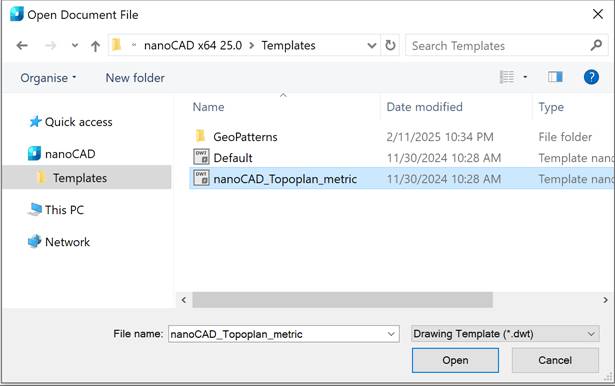Click the Open button
615x386 pixels.
[x=455, y=360]
